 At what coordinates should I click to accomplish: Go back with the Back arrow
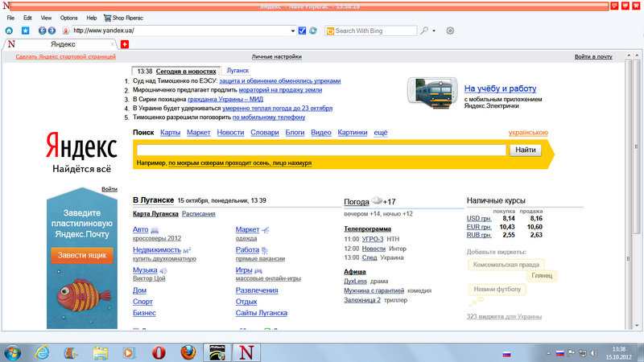(42, 31)
